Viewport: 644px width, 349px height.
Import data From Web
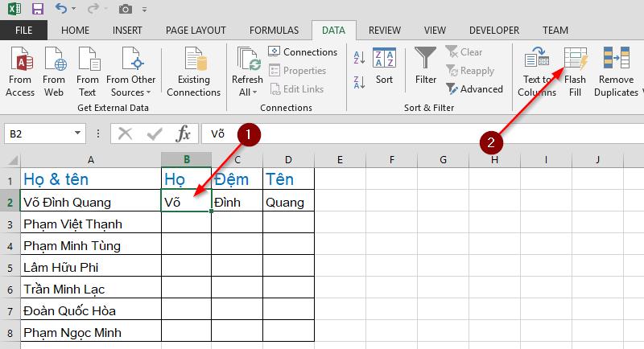54,71
